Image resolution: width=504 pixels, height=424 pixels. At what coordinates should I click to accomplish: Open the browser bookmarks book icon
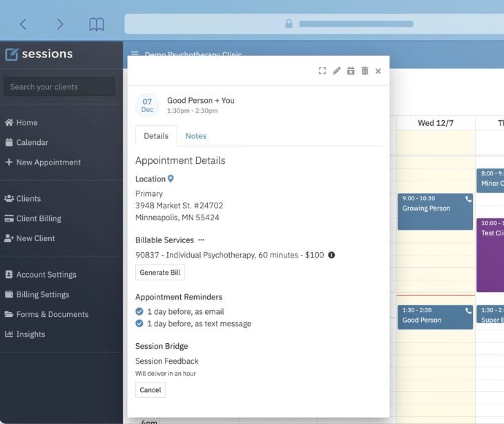point(97,24)
